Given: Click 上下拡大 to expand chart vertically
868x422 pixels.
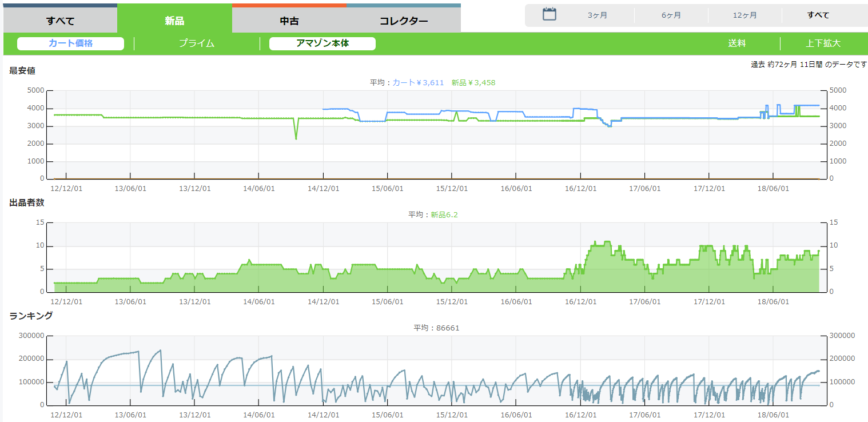Looking at the screenshot, I should point(823,43).
